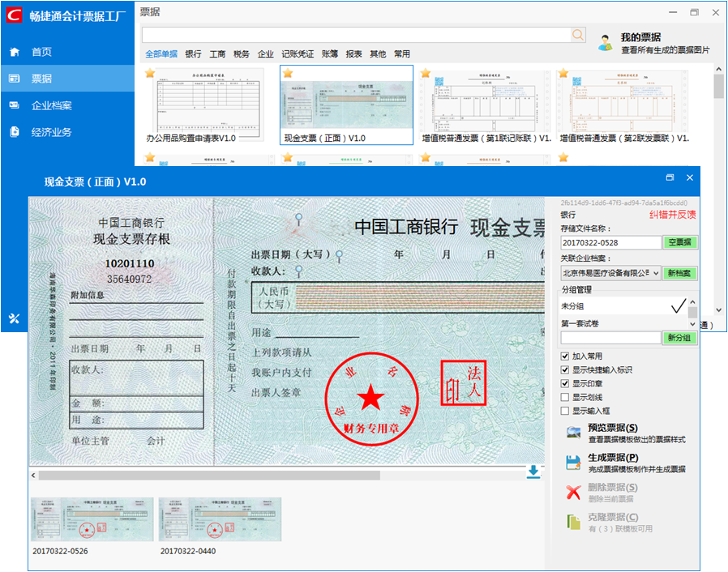Open the 20170322-0440 cheque thumbnail

(220, 519)
